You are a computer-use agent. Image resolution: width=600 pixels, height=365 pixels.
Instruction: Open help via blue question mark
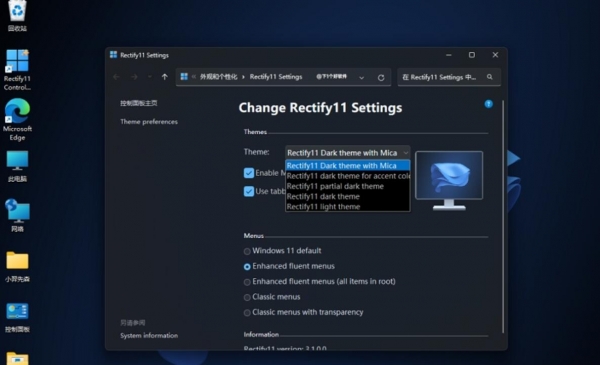(x=489, y=104)
